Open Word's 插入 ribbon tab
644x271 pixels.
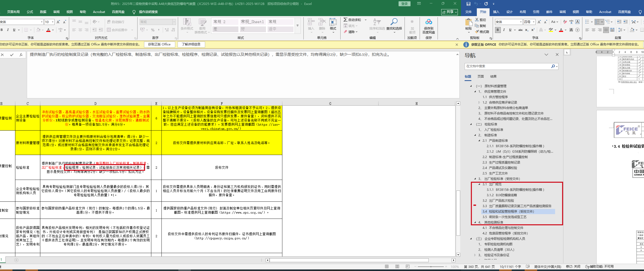[496, 12]
